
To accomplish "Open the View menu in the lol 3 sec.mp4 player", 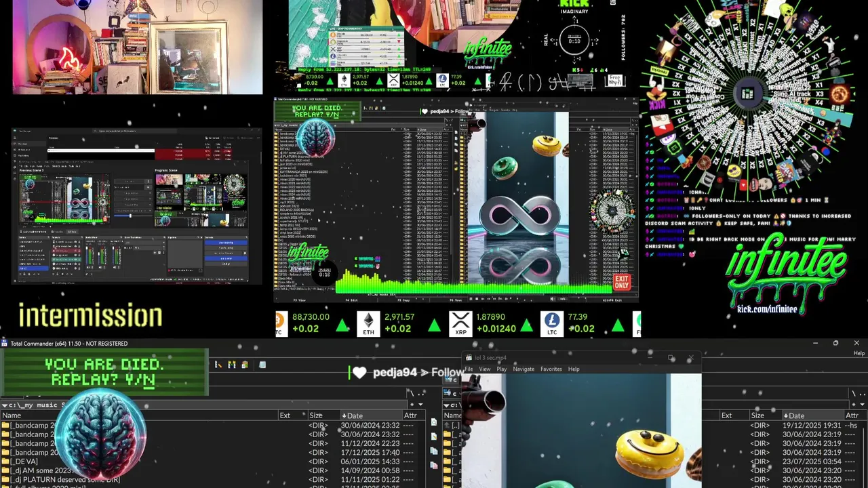I will pyautogui.click(x=485, y=369).
